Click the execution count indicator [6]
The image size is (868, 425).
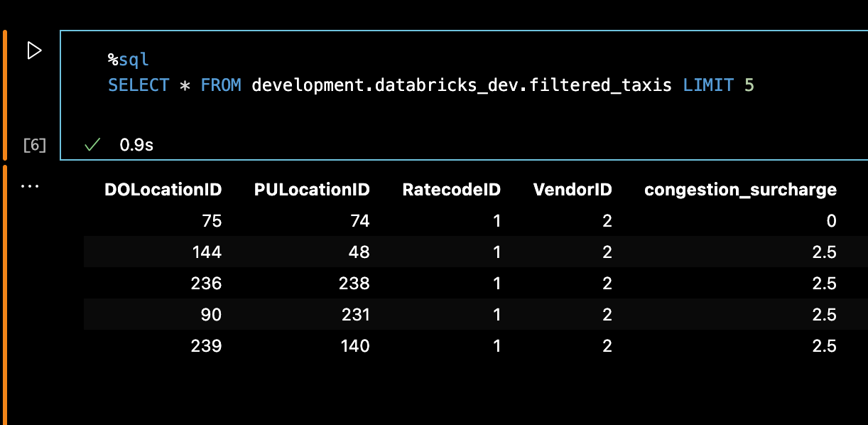pyautogui.click(x=33, y=144)
